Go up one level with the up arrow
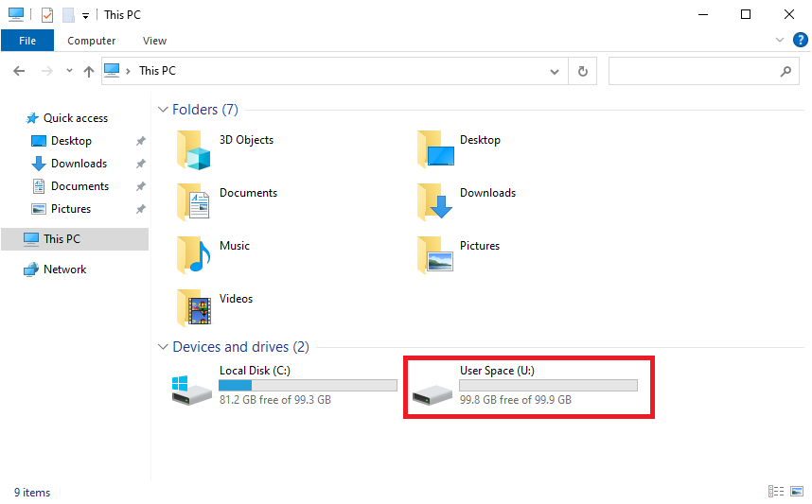The height and width of the screenshot is (504, 812). (x=89, y=72)
